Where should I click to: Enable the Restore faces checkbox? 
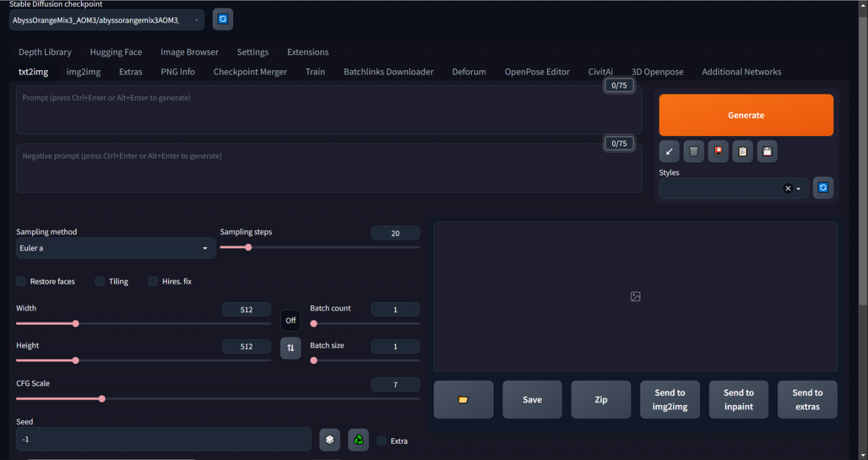(x=21, y=281)
